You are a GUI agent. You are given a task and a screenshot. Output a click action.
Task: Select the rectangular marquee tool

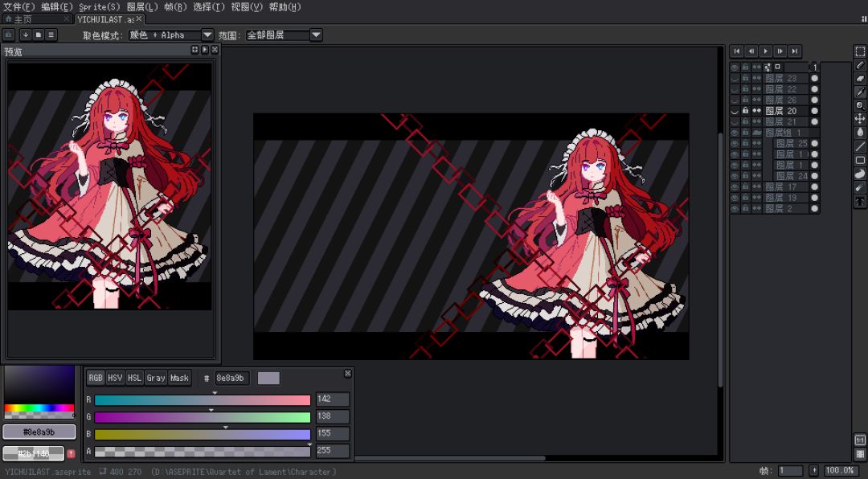(860, 51)
